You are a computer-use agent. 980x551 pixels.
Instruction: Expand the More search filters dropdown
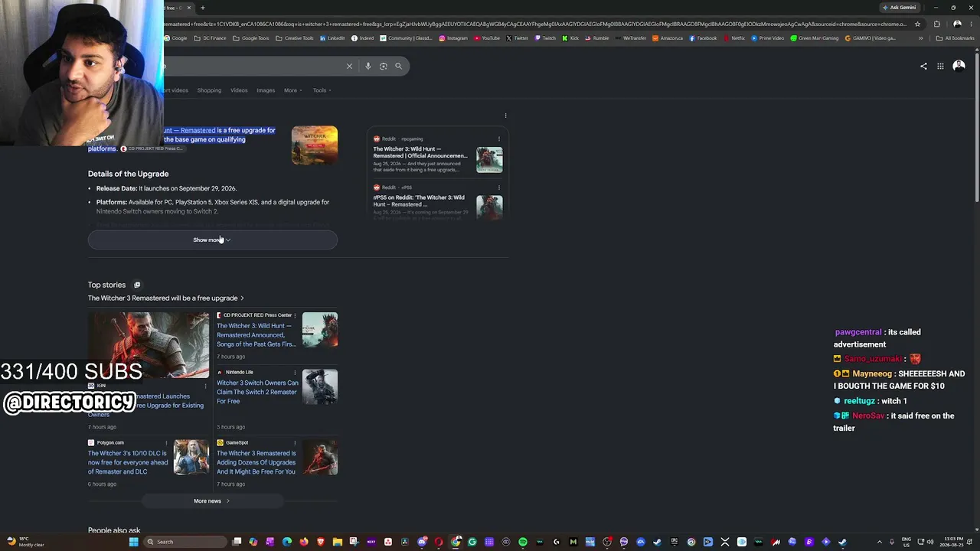[293, 90]
